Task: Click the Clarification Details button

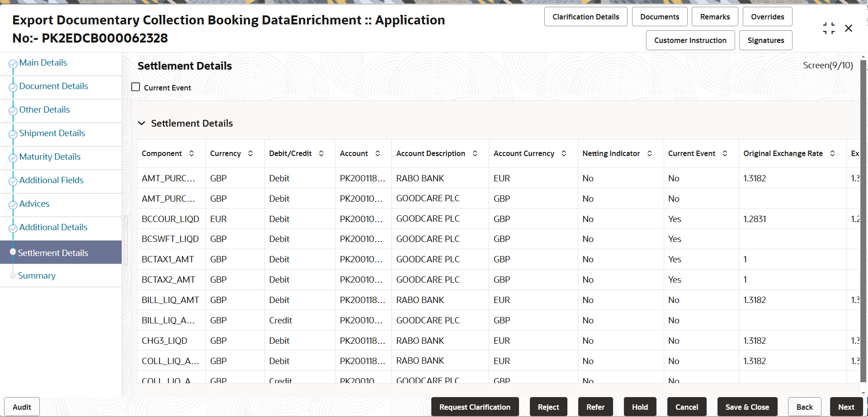Action: tap(586, 17)
